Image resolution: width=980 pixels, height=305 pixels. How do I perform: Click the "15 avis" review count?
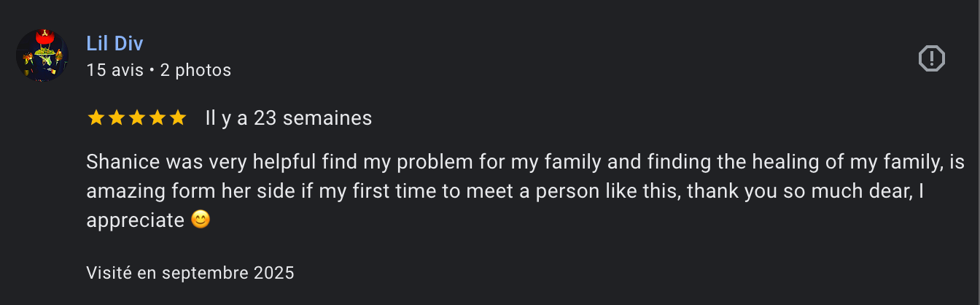(x=115, y=70)
